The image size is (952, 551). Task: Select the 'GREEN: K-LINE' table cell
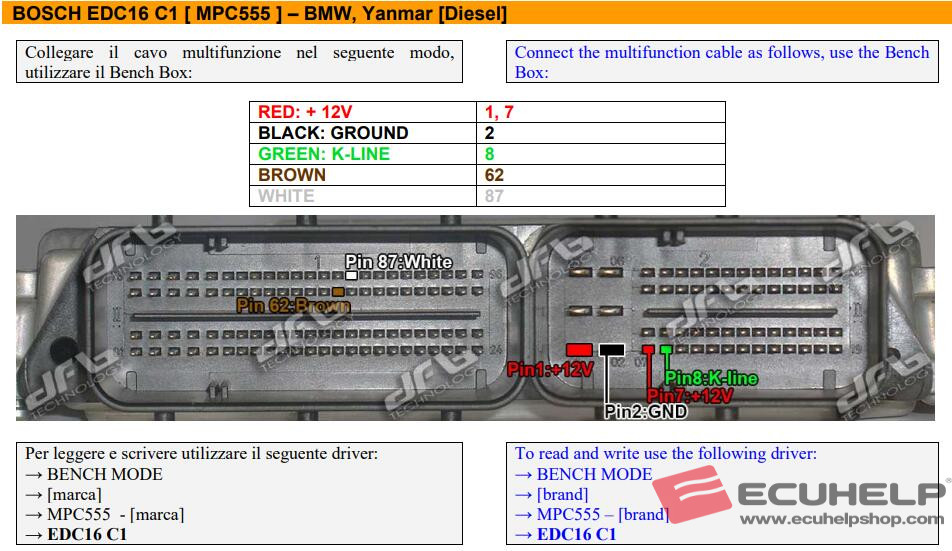coord(362,154)
